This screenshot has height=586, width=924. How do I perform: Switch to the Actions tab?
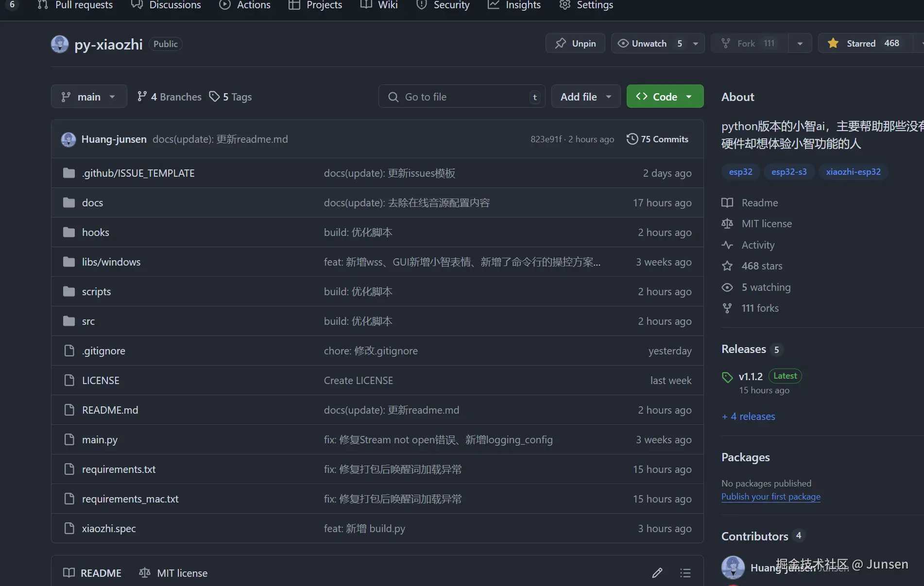tap(245, 4)
